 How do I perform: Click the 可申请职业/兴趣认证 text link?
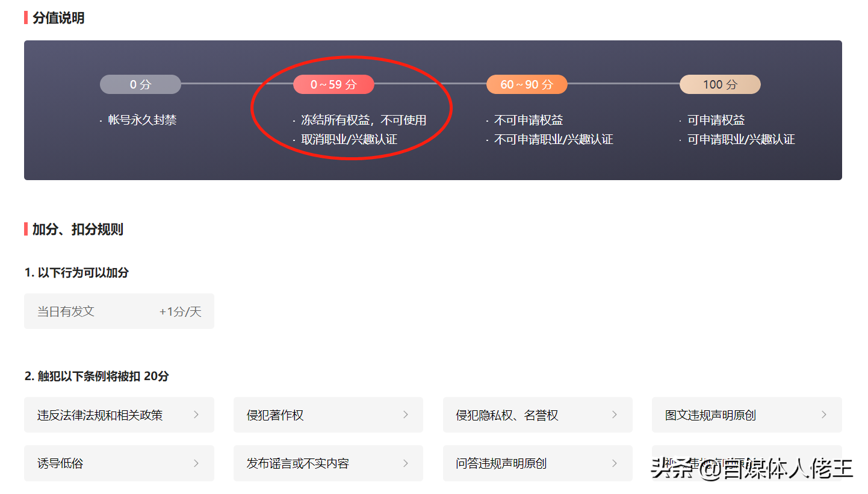[x=741, y=139]
